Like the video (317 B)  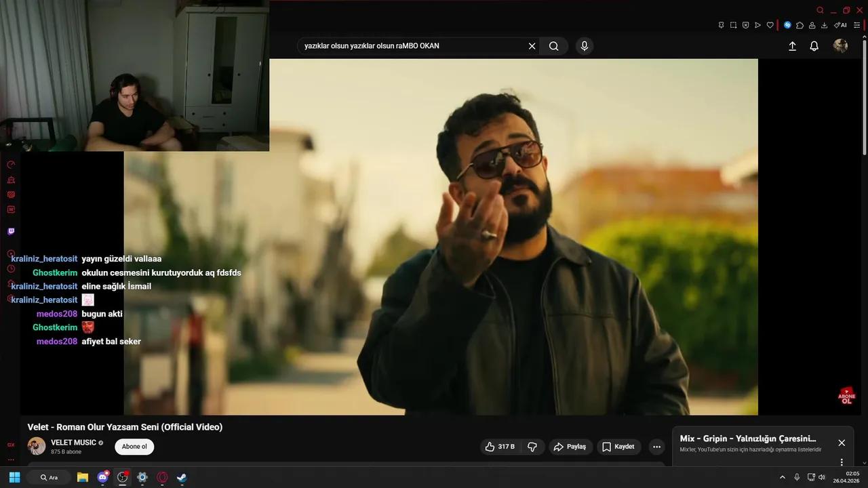[500, 447]
